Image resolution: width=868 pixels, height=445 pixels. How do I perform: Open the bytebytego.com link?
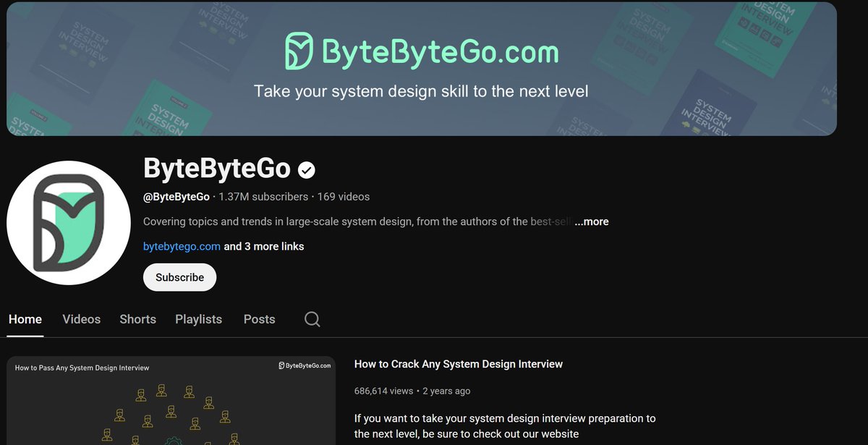[182, 246]
